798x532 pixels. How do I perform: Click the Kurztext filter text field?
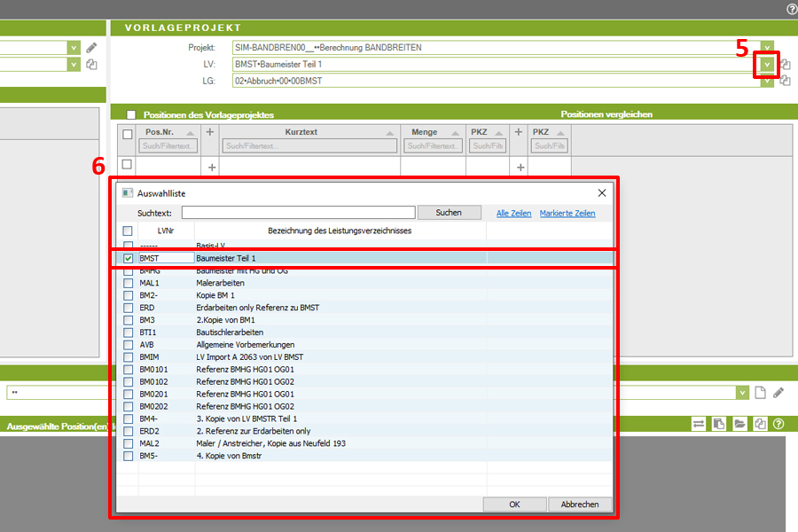click(309, 146)
